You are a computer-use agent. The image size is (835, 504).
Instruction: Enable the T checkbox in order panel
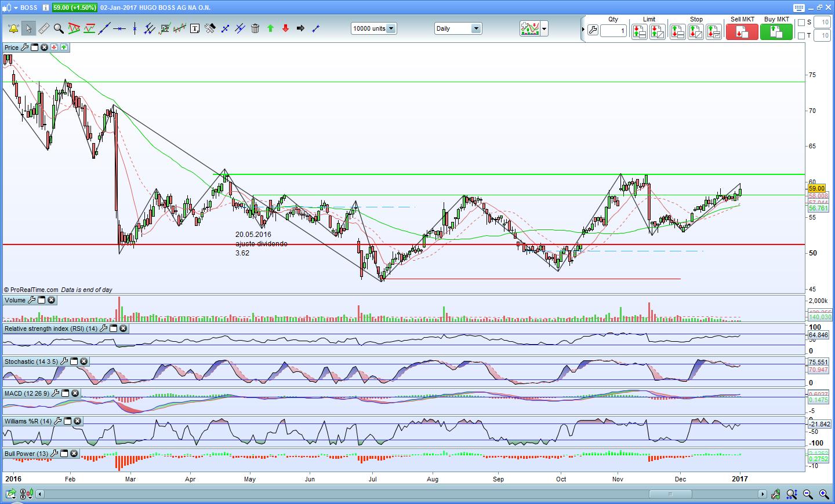coord(801,36)
